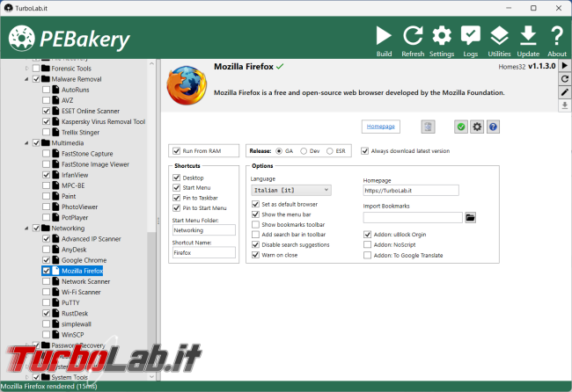Click the Forensic Tools folder icon
This screenshot has width=572, height=392.
pos(46,69)
